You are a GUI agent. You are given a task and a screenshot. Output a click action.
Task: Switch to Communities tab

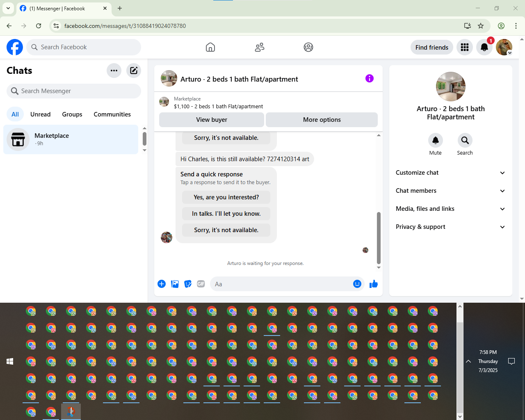pyautogui.click(x=112, y=114)
